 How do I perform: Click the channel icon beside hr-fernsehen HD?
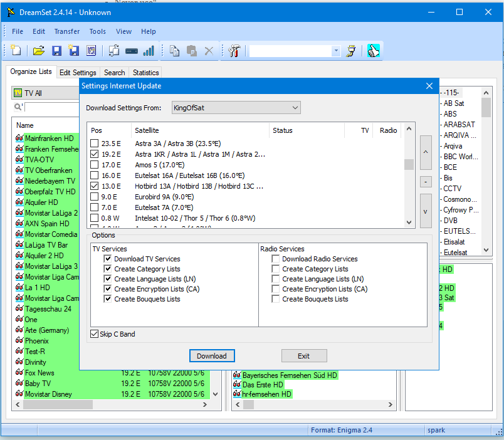(237, 394)
